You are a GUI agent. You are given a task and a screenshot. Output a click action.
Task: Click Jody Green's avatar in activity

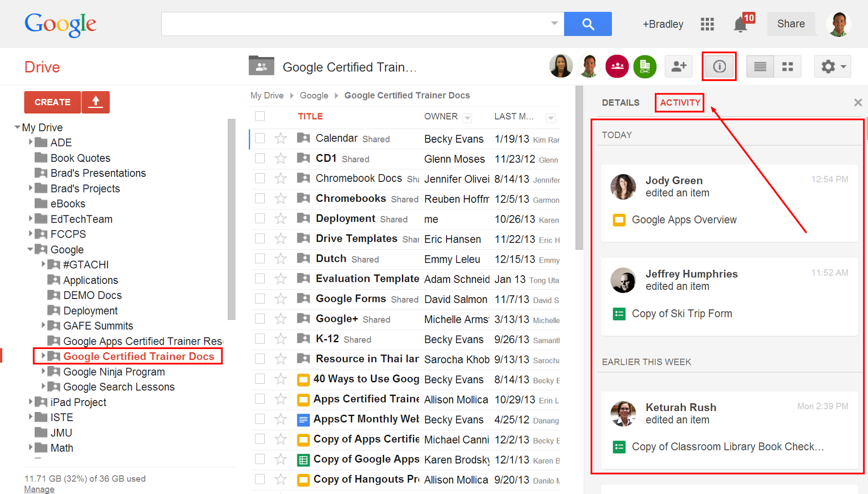coord(623,187)
